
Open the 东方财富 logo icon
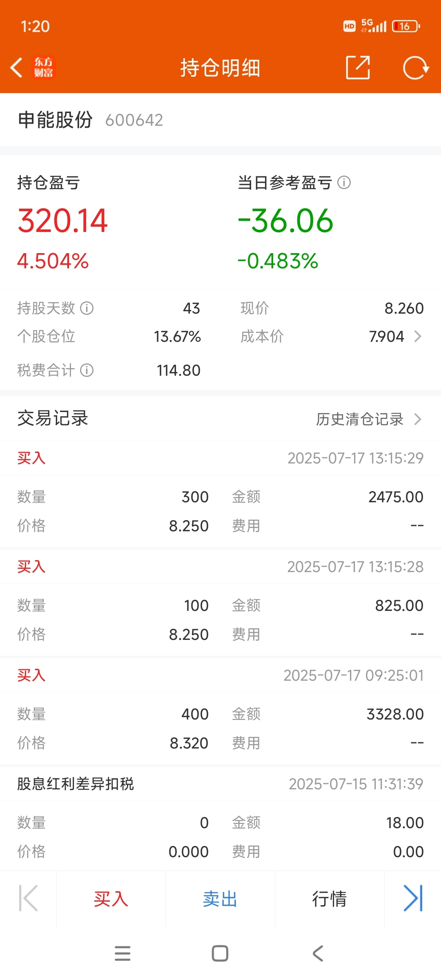pyautogui.click(x=43, y=68)
